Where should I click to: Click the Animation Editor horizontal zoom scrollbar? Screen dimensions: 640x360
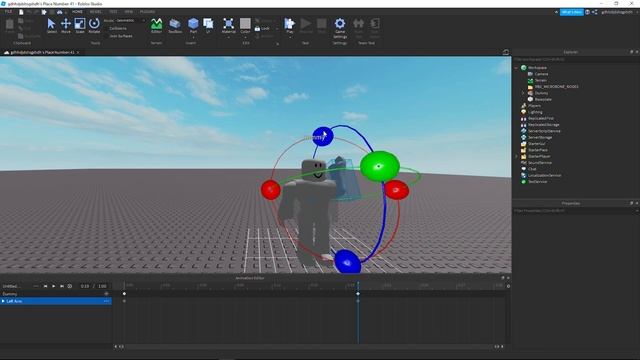(x=309, y=347)
